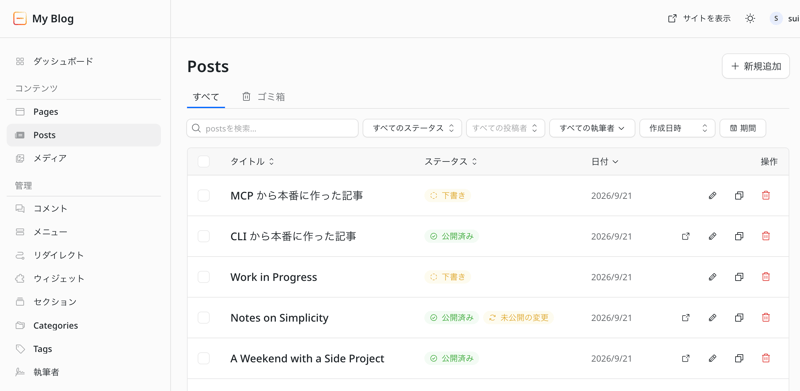This screenshot has width=800, height=391.
Task: Delete the Work in Progress post
Action: (765, 277)
